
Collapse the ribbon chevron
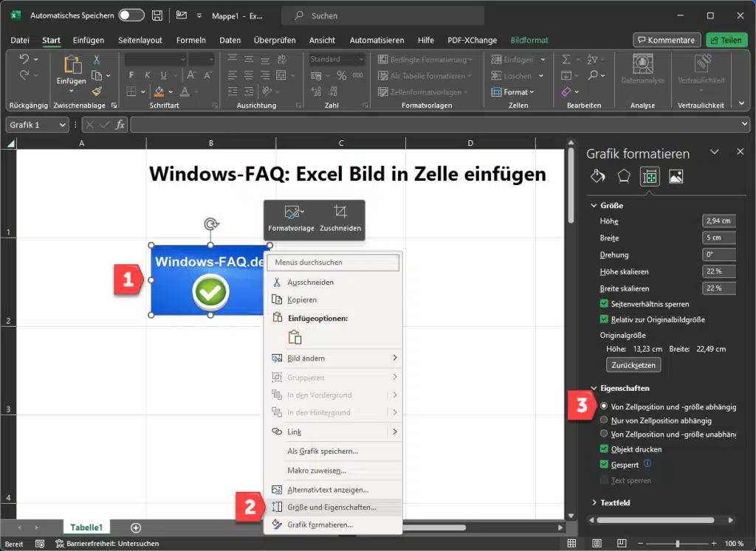pyautogui.click(x=741, y=103)
